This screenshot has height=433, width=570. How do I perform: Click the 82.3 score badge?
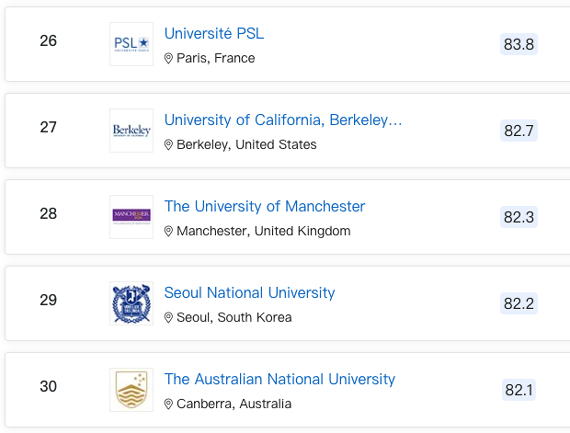[519, 217]
